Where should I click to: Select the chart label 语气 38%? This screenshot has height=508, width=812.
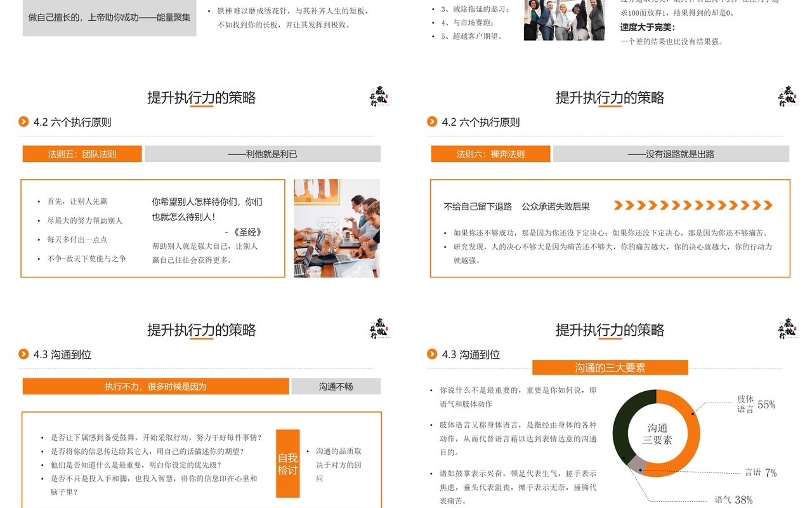click(x=734, y=500)
